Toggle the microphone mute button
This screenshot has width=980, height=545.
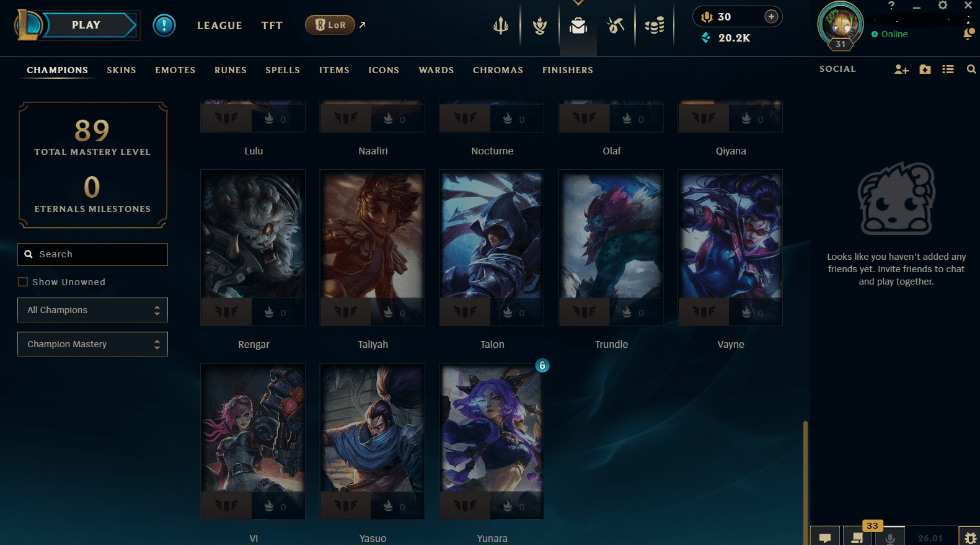tap(890, 537)
